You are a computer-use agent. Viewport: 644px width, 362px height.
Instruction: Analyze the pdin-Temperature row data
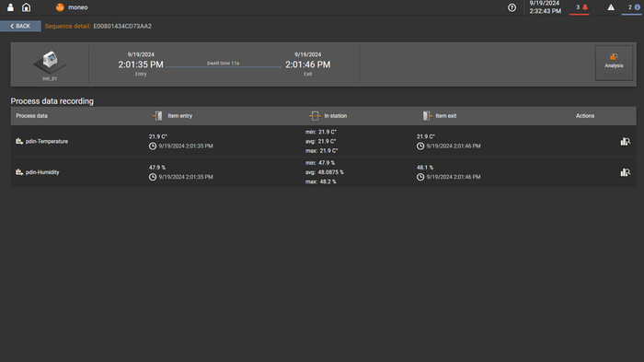click(625, 142)
